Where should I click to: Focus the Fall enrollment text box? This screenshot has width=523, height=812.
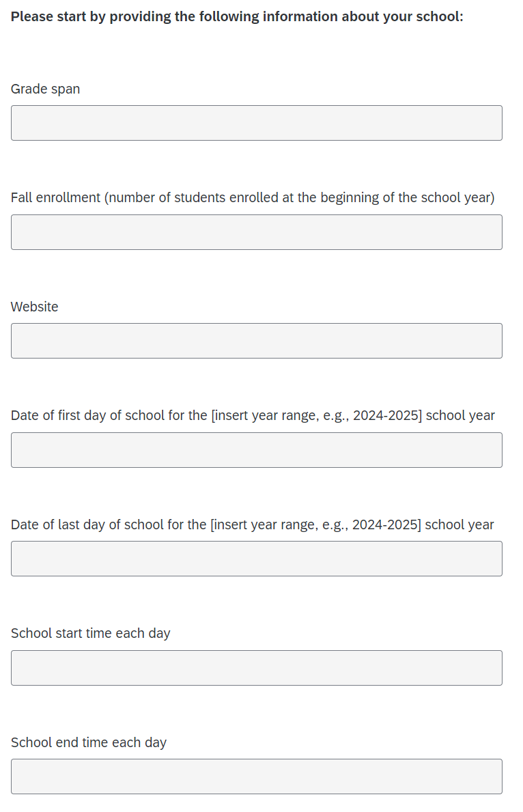click(256, 232)
